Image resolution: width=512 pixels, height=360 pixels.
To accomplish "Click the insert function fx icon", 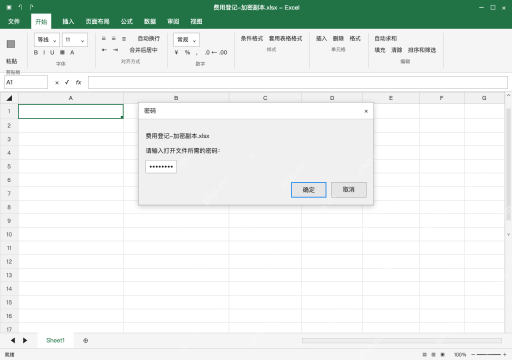I will pos(78,82).
